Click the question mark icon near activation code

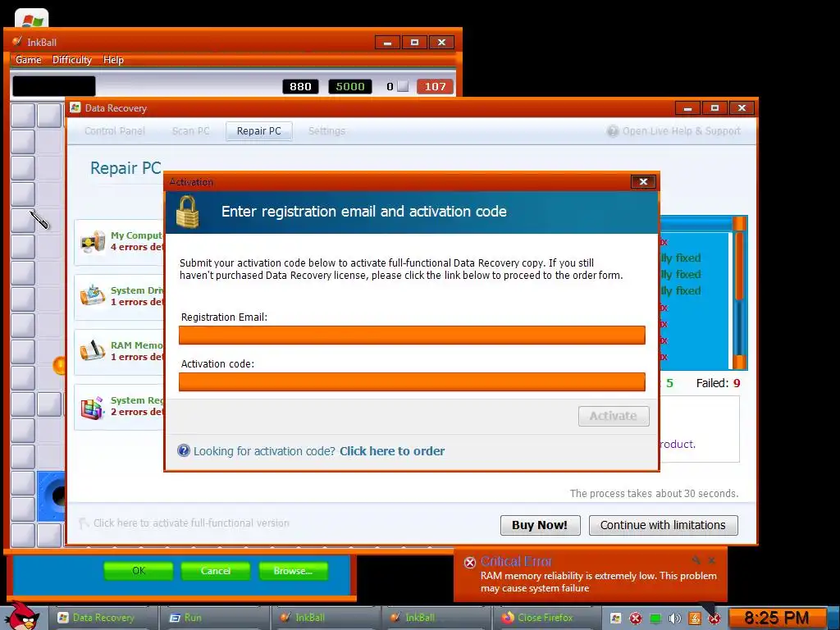tap(184, 450)
